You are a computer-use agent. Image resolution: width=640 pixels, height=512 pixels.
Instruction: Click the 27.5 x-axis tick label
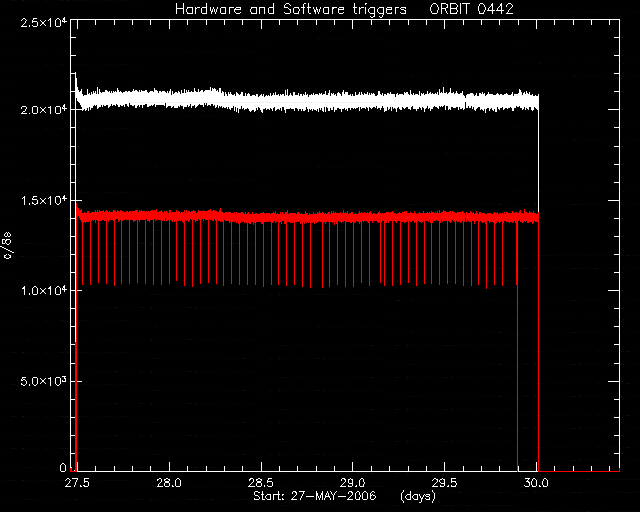click(x=77, y=483)
